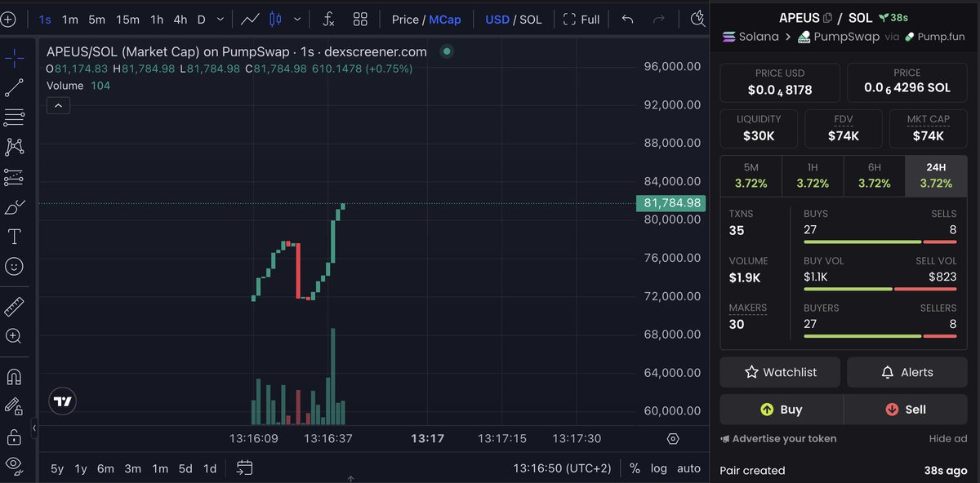Click the TradingView logo on chart

[63, 401]
